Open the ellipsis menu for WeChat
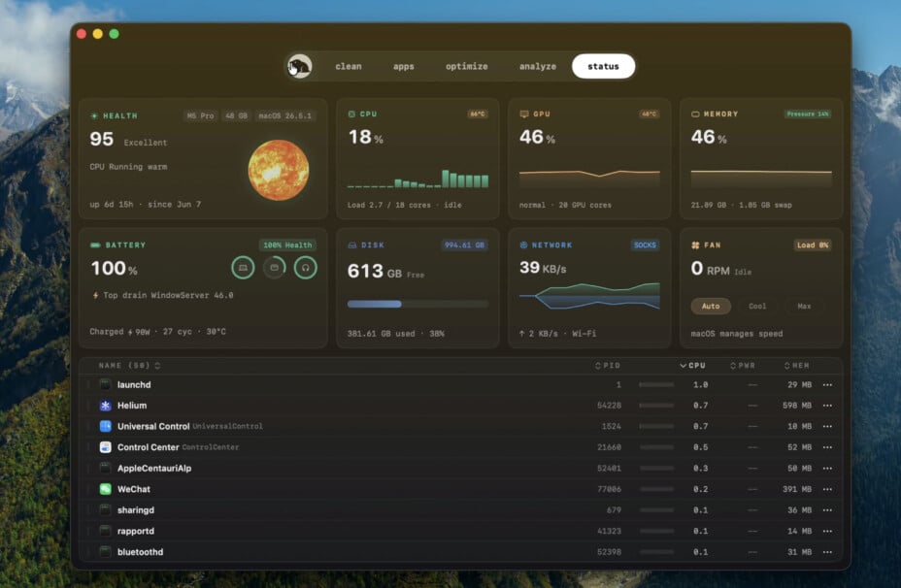Screen dimensions: 901x588 [827, 489]
